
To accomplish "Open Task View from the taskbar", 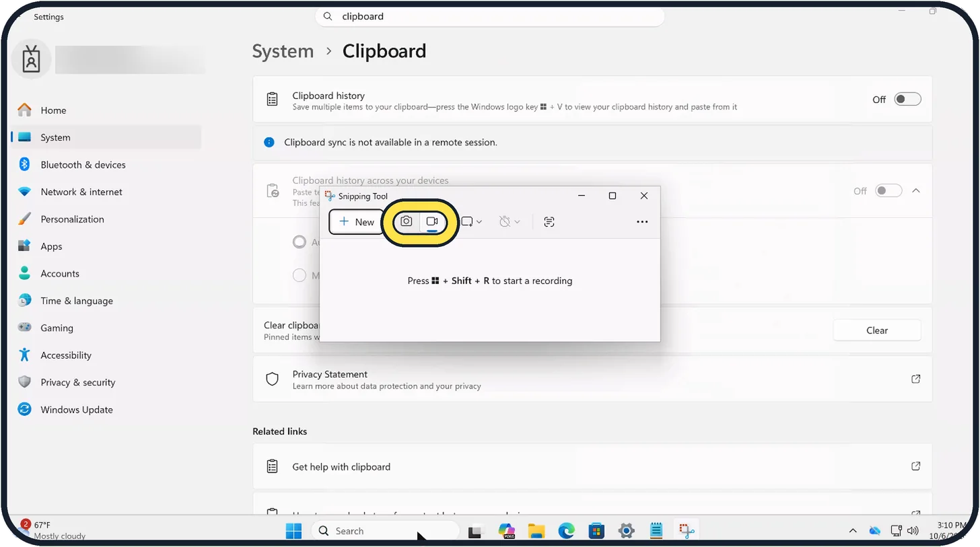I will (477, 531).
